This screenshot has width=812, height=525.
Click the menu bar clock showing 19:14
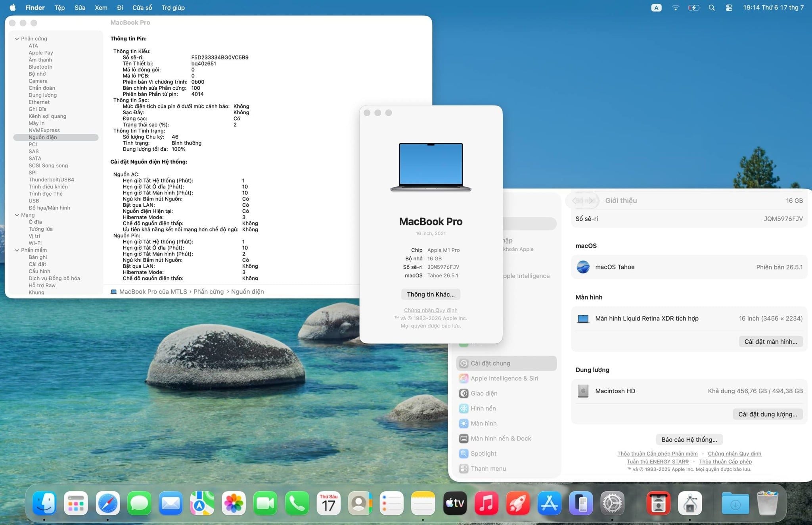[773, 8]
